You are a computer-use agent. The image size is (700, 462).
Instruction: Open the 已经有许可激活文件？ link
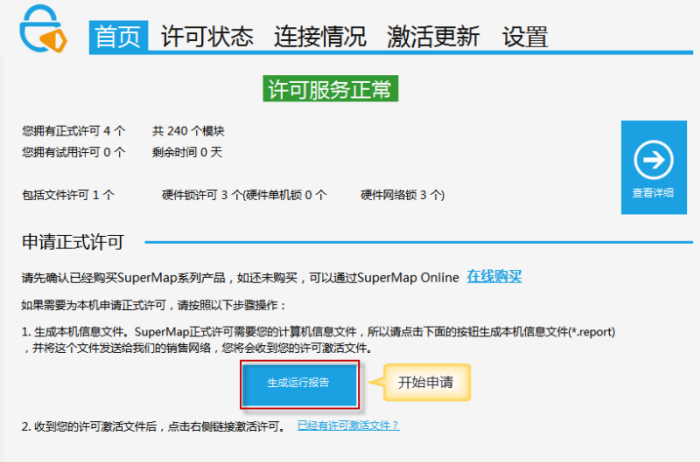tap(348, 425)
